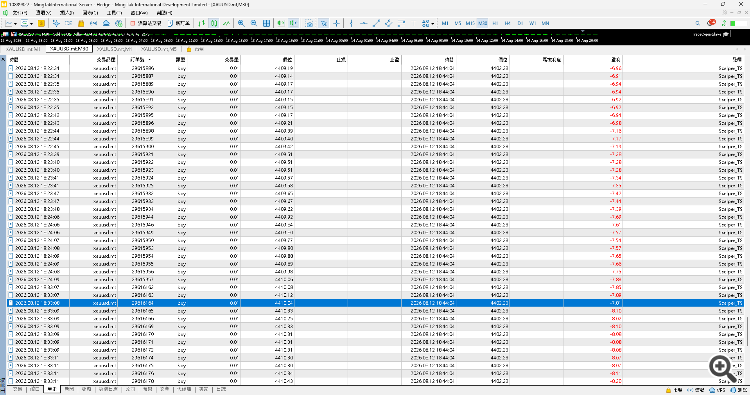Open the 图表 (Charts) menu

(x=90, y=13)
